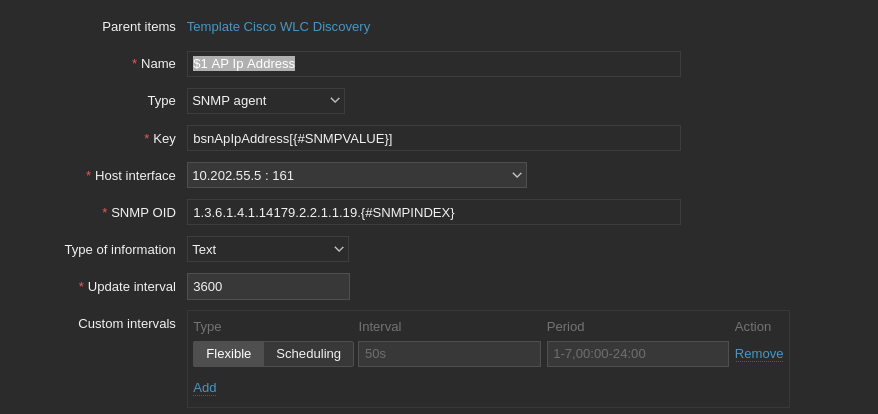Click the Update interval label text
The image size is (878, 414).
click(x=131, y=286)
